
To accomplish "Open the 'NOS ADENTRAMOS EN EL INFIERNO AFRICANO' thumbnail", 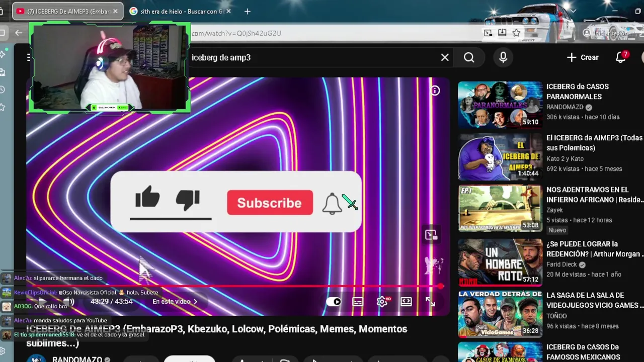I will (500, 208).
